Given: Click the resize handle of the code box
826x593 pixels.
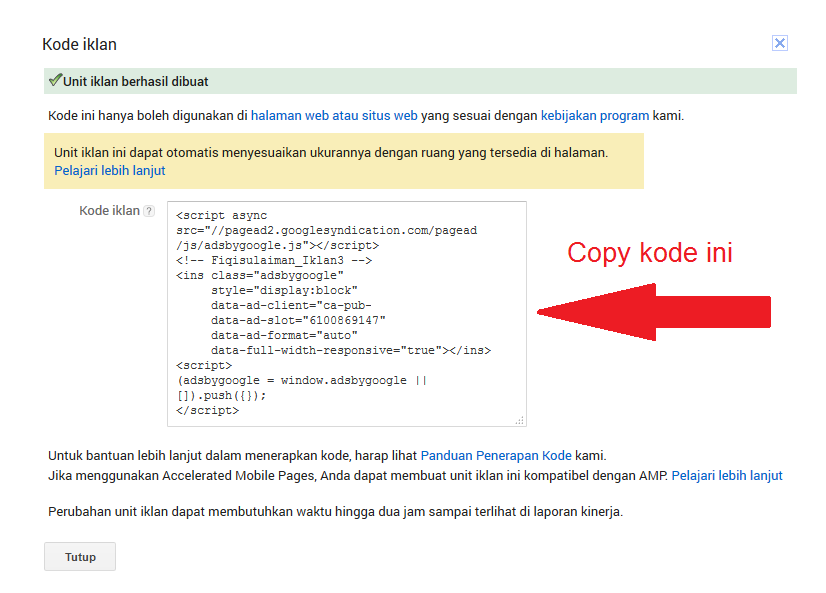Looking at the screenshot, I should click(x=520, y=420).
